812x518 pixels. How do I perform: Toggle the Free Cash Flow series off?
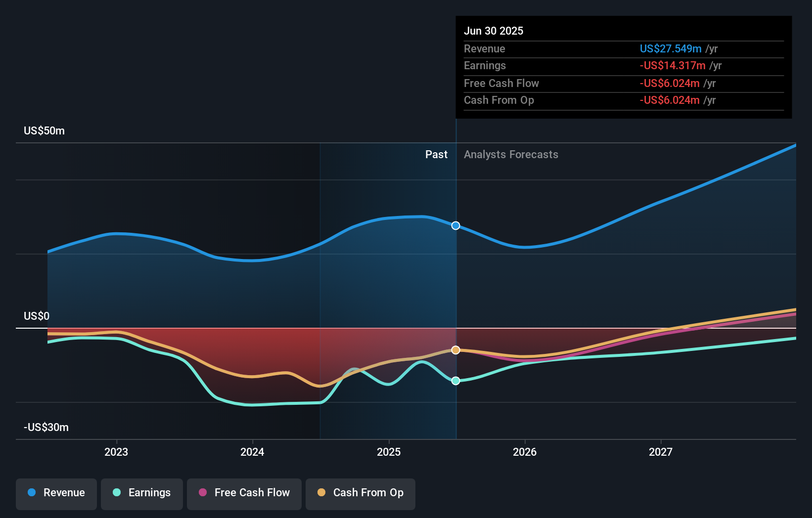tap(244, 493)
